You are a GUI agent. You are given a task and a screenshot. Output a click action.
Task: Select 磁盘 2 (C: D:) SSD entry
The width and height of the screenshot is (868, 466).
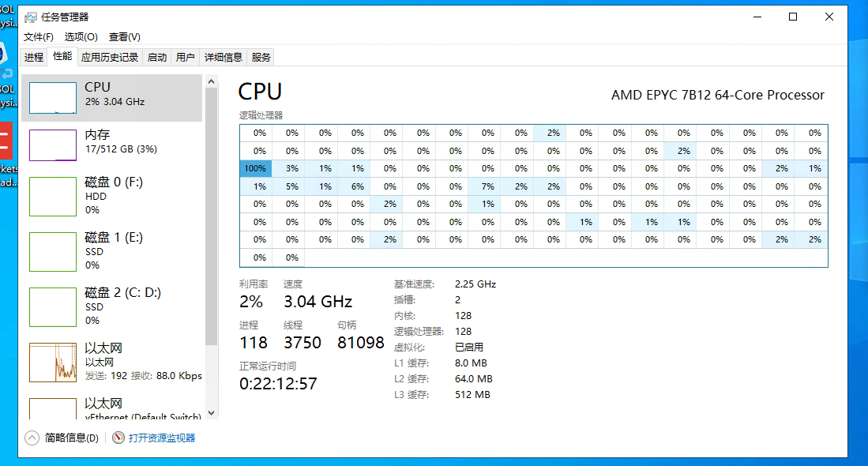[112, 307]
